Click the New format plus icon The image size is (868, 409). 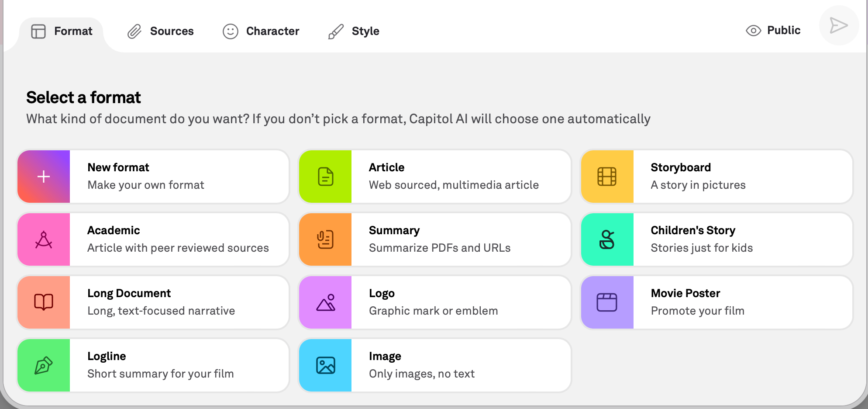click(x=44, y=177)
